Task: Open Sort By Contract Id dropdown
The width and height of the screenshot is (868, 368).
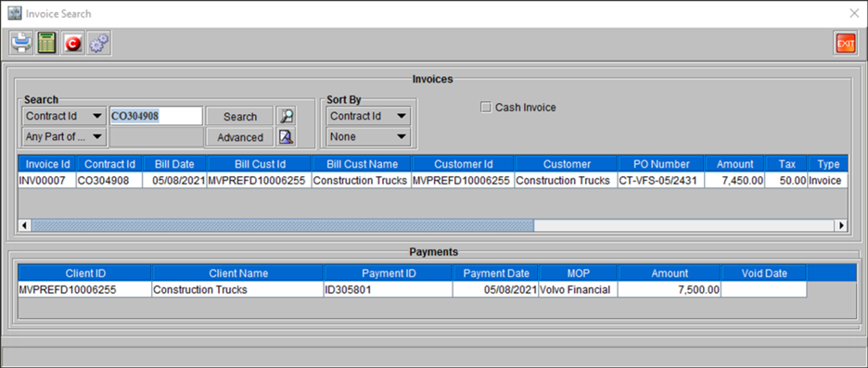Action: [x=368, y=116]
